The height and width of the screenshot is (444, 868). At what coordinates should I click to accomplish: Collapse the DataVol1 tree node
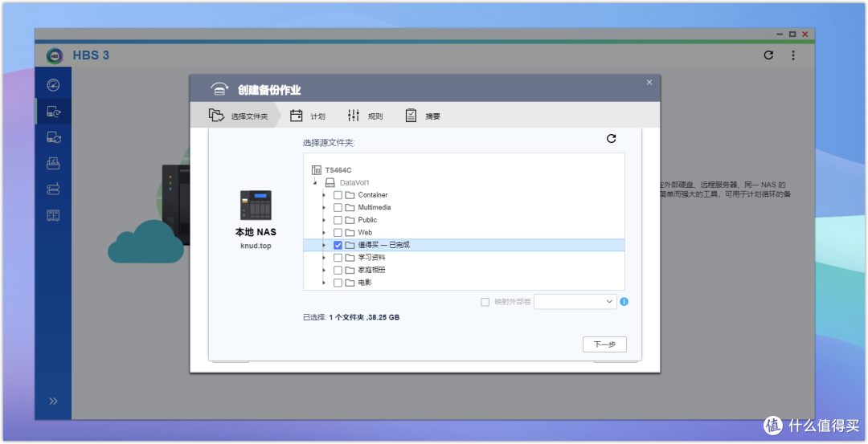[314, 182]
